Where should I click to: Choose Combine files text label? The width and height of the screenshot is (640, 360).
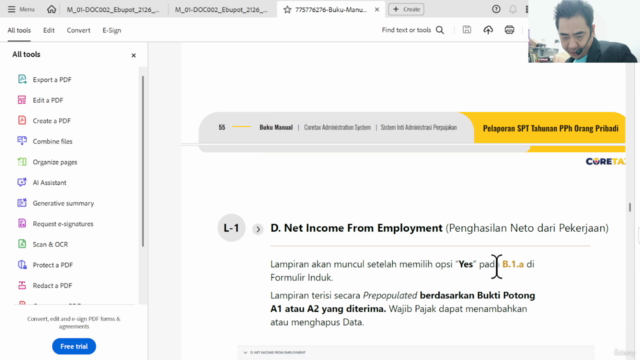coord(52,141)
